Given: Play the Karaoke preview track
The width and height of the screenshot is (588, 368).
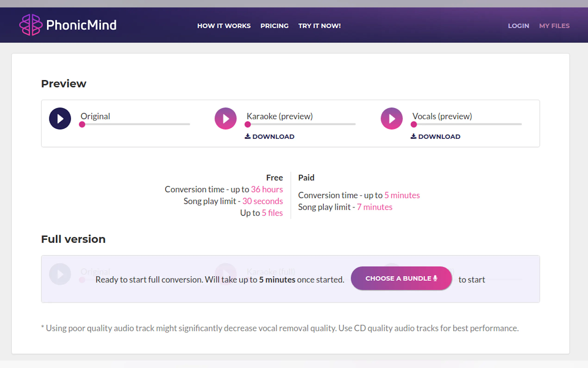Looking at the screenshot, I should pyautogui.click(x=225, y=118).
